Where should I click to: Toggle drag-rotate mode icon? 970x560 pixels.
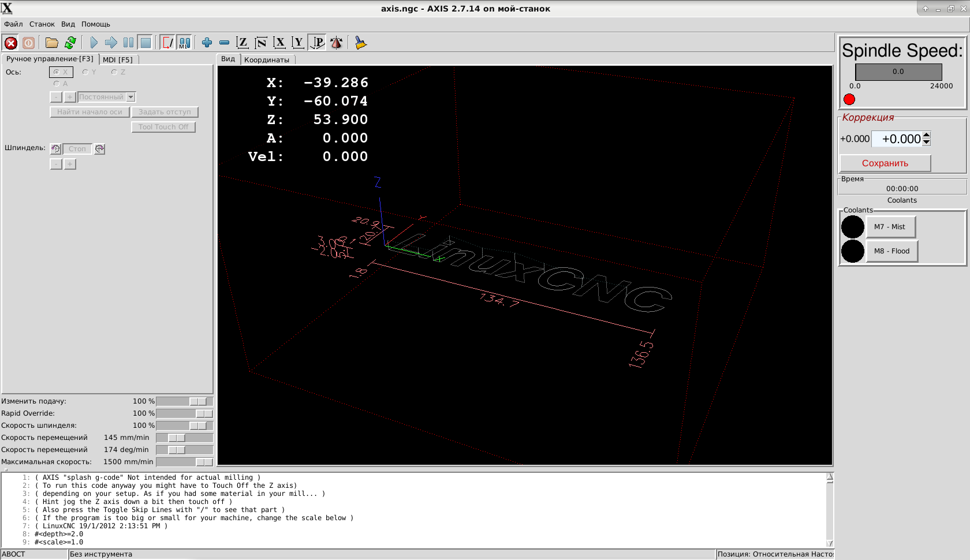coord(336,43)
